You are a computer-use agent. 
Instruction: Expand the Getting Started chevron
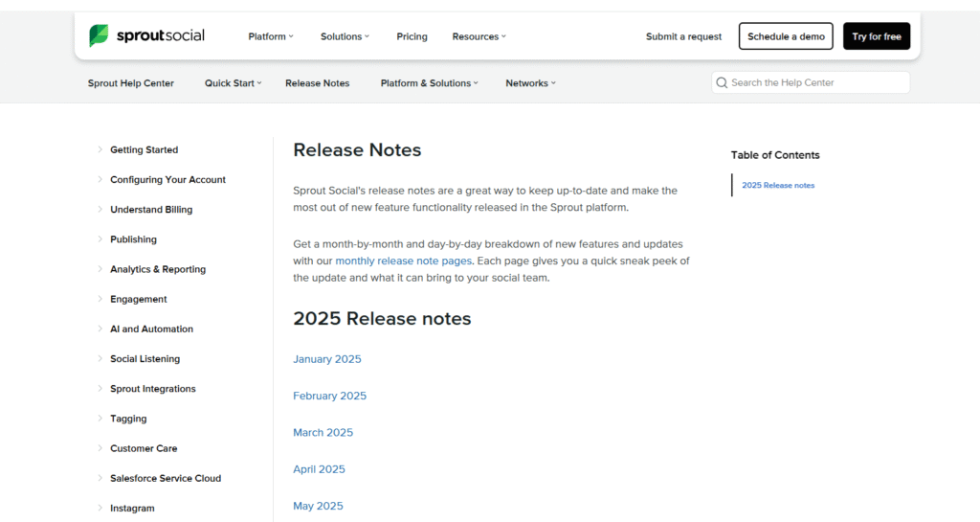pyautogui.click(x=100, y=149)
